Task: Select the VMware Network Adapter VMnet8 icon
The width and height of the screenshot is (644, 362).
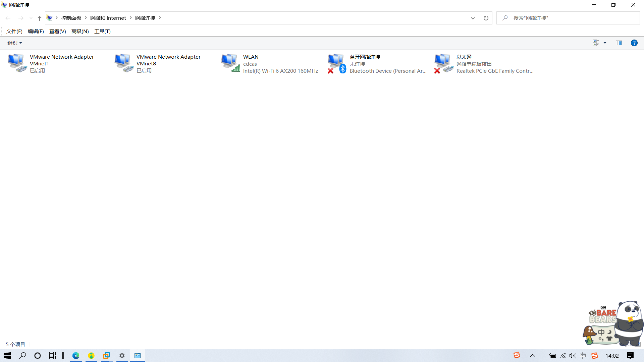Action: tap(123, 63)
